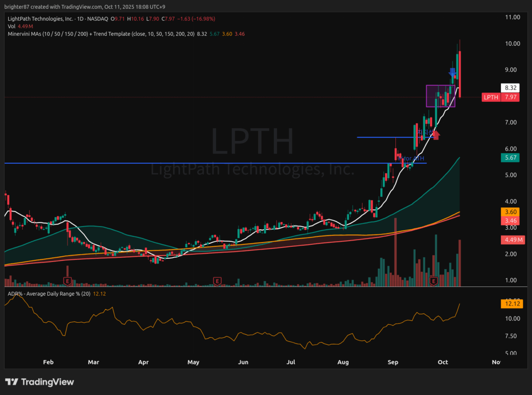The height and width of the screenshot is (395, 532).
Task: Click the blue down arrow marker
Action: click(453, 72)
